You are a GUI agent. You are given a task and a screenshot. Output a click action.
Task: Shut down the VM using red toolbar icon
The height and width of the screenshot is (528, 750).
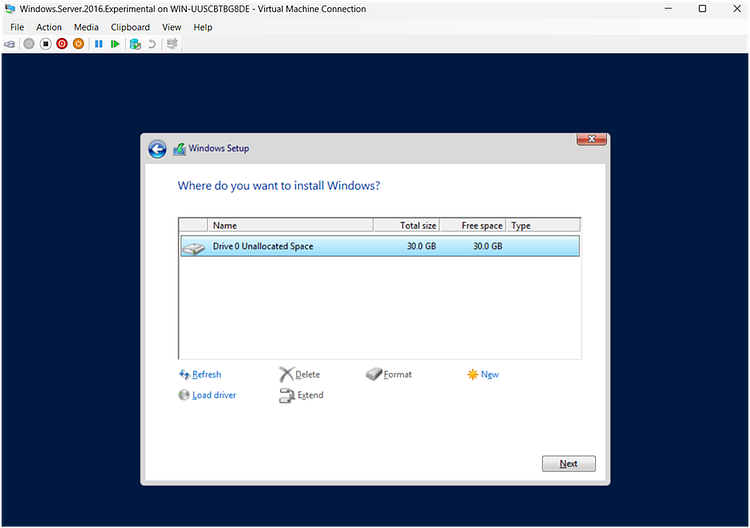click(x=62, y=44)
